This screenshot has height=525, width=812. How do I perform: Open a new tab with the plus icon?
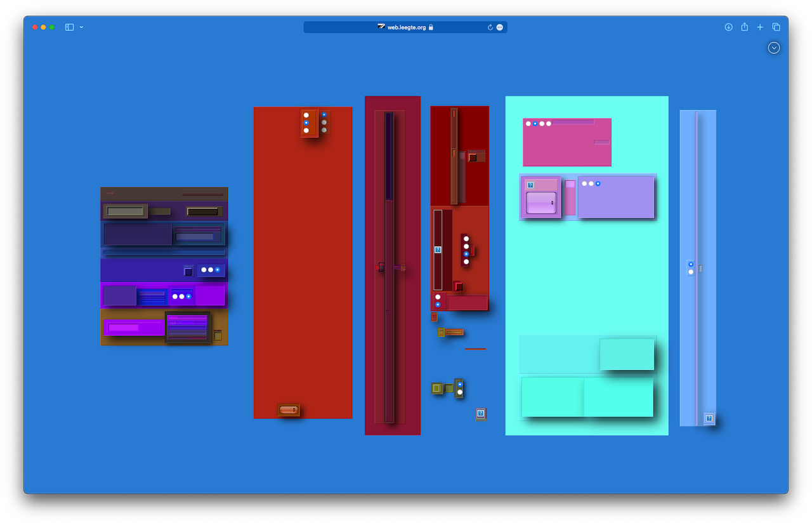760,27
